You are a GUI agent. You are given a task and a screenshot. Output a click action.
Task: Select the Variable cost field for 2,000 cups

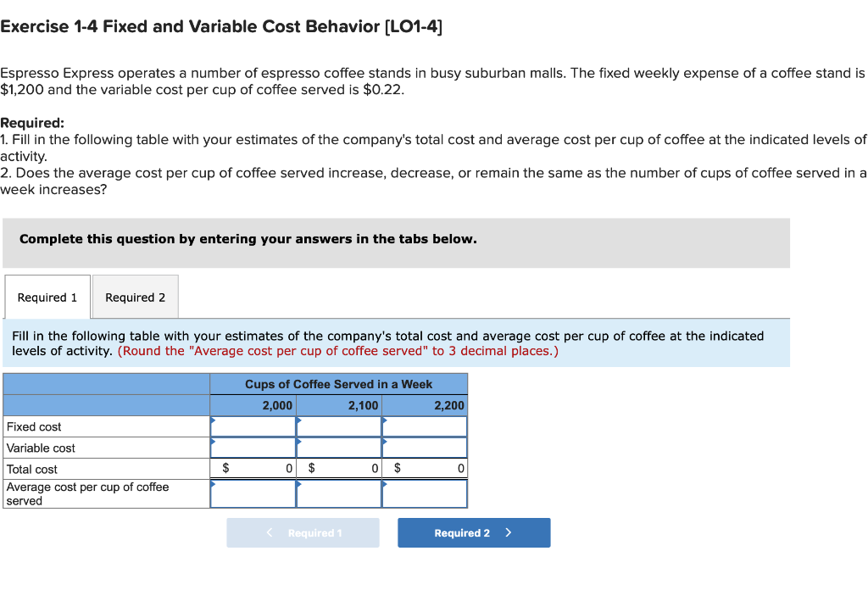pos(253,448)
